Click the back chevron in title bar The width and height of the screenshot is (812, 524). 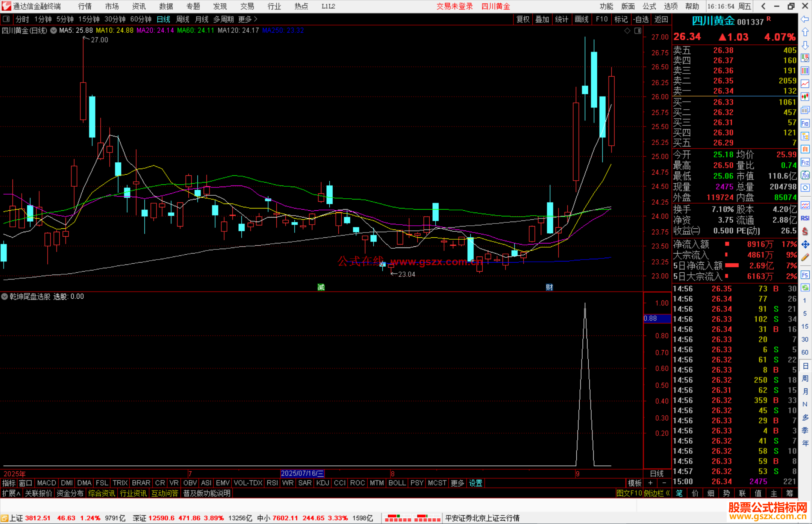point(763,6)
